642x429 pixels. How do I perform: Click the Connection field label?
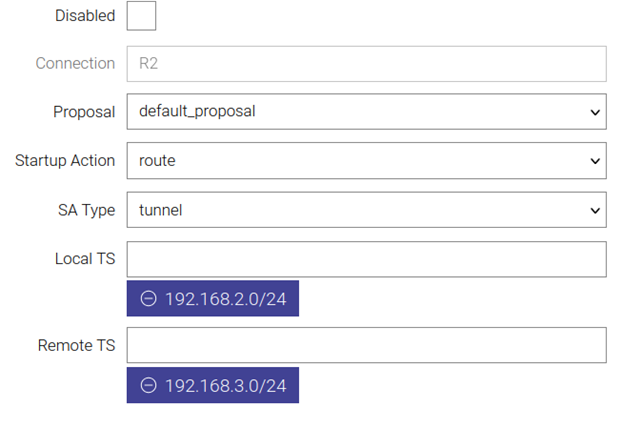75,64
